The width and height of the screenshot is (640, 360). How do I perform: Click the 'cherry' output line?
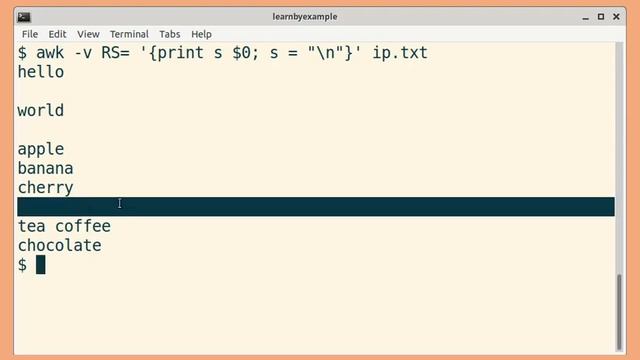coord(45,188)
